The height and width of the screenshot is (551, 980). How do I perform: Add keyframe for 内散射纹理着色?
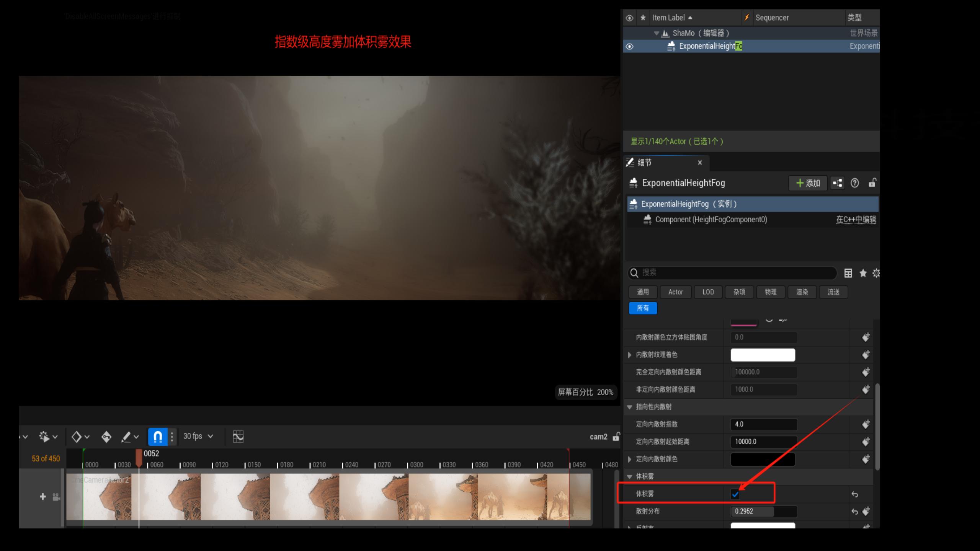(866, 355)
